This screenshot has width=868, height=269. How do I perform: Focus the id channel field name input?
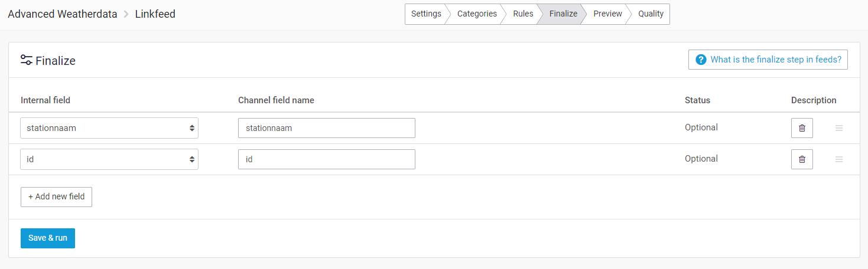(x=326, y=159)
